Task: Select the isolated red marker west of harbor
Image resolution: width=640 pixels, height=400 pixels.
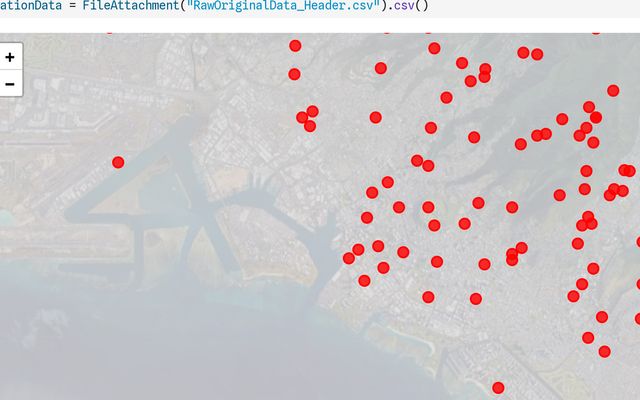Action: [118, 162]
